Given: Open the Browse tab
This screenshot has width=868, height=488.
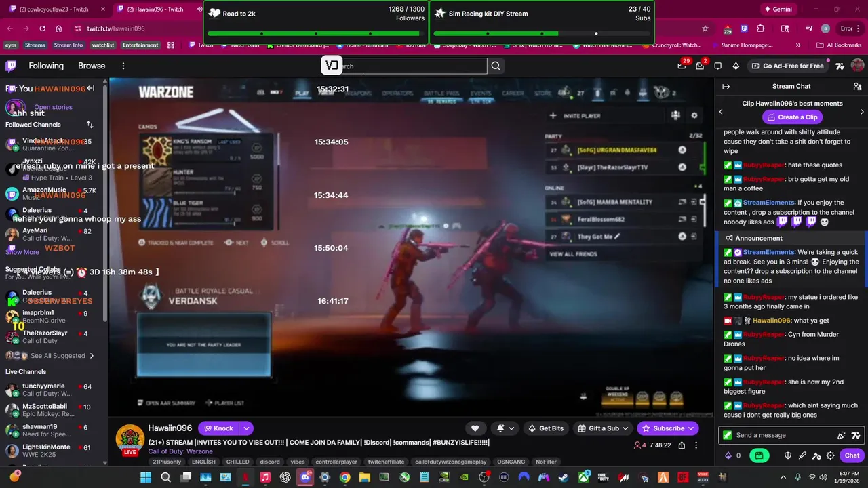Looking at the screenshot, I should click(x=92, y=66).
